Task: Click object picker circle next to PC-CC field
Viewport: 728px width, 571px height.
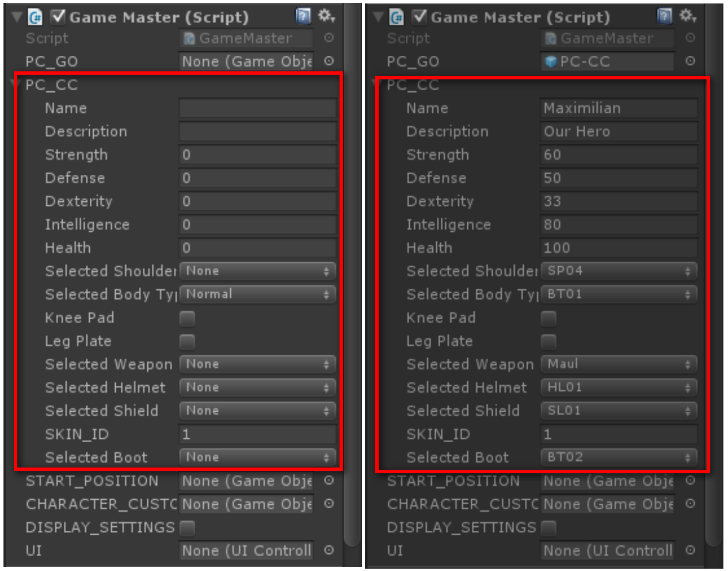Action: click(690, 61)
